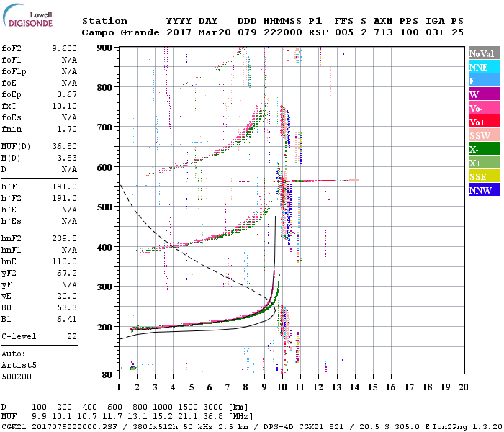This screenshot has height=432, width=504.
Task: Click the 80 km height axis label
Action: pos(107,374)
